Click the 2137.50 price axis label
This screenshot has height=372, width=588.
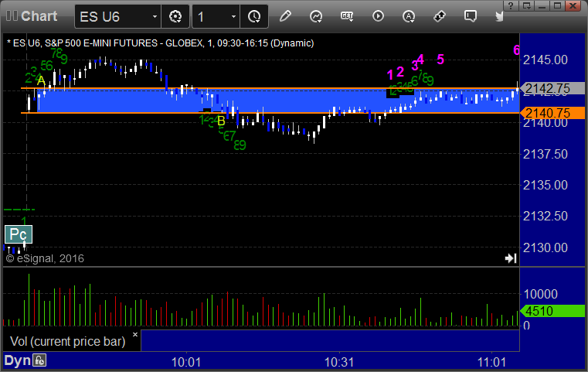click(x=546, y=154)
